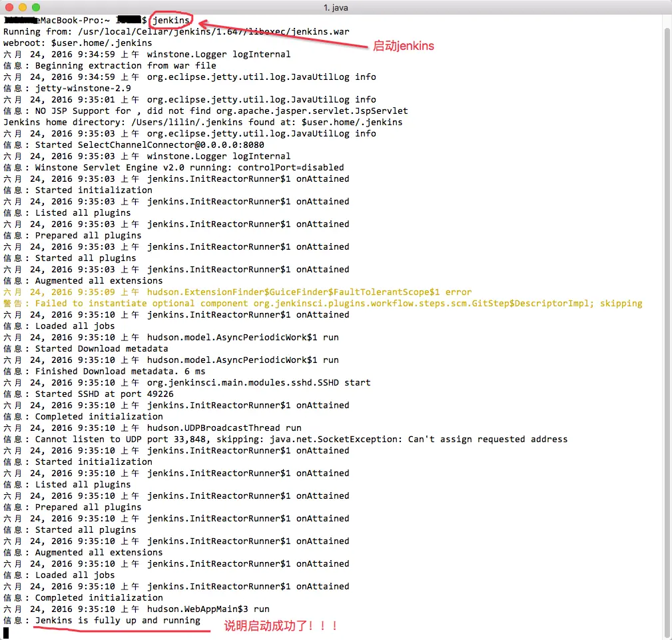Screen dimensions: 672x640
Task: Click the 9:34:59 'winstone.Logger logInternal' line
Action: pos(147,55)
